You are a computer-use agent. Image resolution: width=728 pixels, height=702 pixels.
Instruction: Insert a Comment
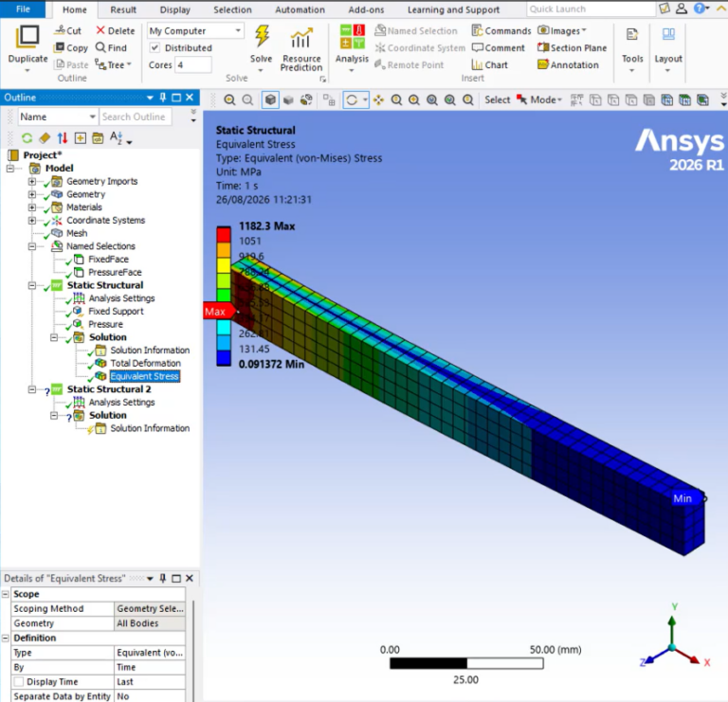point(499,47)
